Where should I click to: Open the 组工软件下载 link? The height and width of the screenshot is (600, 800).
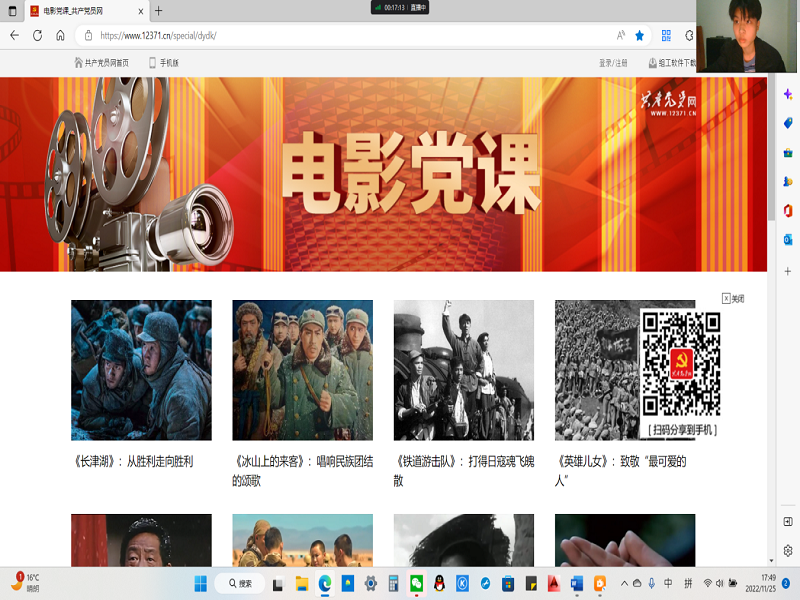pyautogui.click(x=672, y=63)
